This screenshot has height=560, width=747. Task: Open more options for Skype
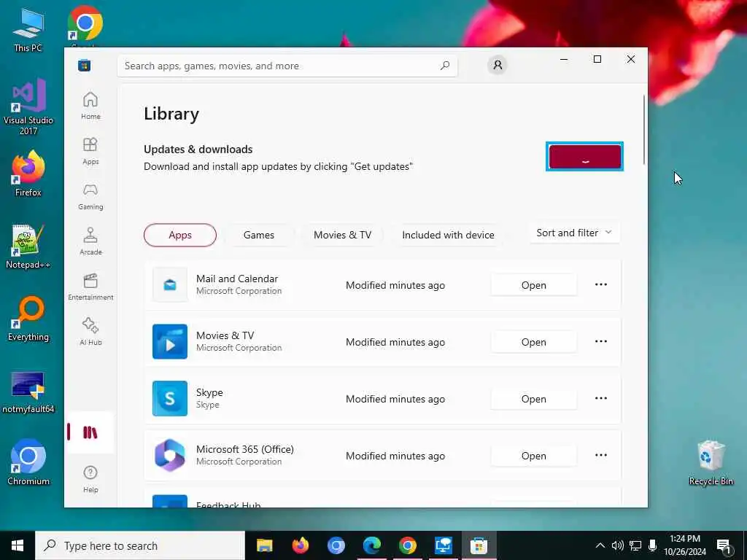pyautogui.click(x=601, y=399)
